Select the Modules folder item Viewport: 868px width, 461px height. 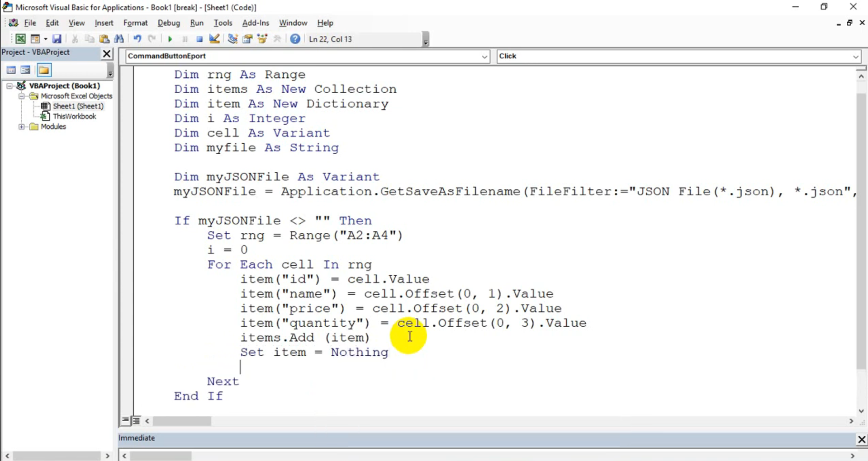(53, 127)
